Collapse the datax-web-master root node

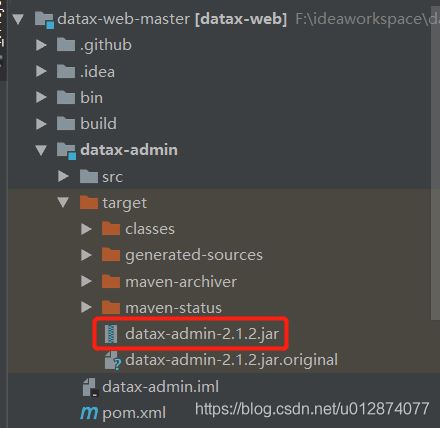pyautogui.click(x=18, y=19)
